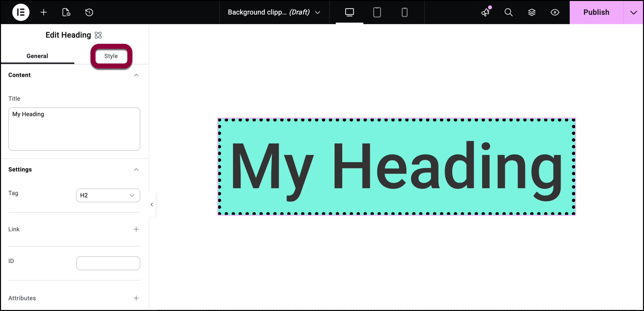The height and width of the screenshot is (311, 644).
Task: Click the Elementor logo menu icon
Action: coord(21,12)
